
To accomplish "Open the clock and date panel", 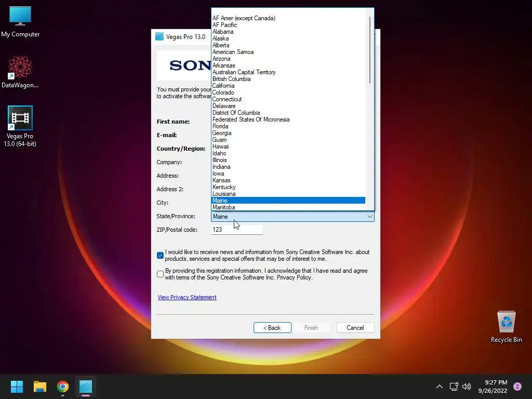I will click(x=493, y=387).
